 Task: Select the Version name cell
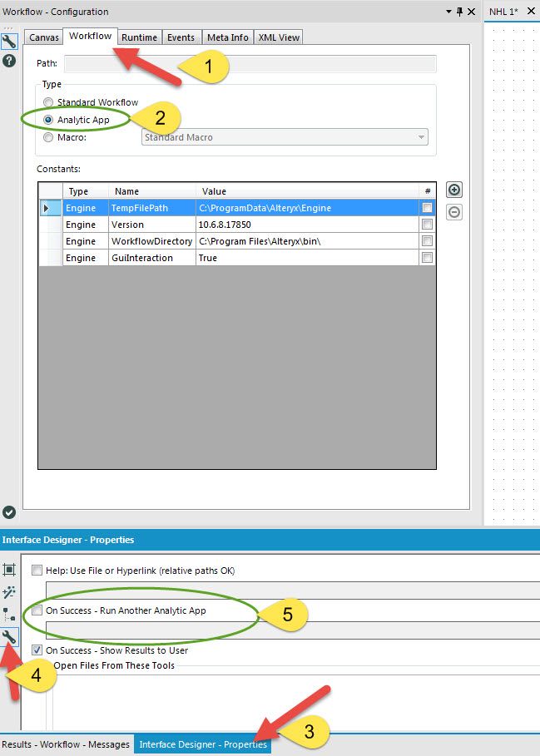coord(152,225)
